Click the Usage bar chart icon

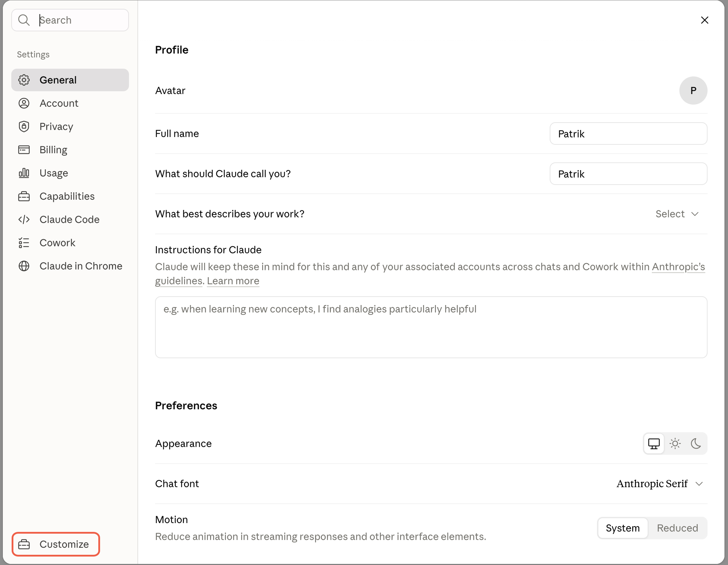click(24, 173)
